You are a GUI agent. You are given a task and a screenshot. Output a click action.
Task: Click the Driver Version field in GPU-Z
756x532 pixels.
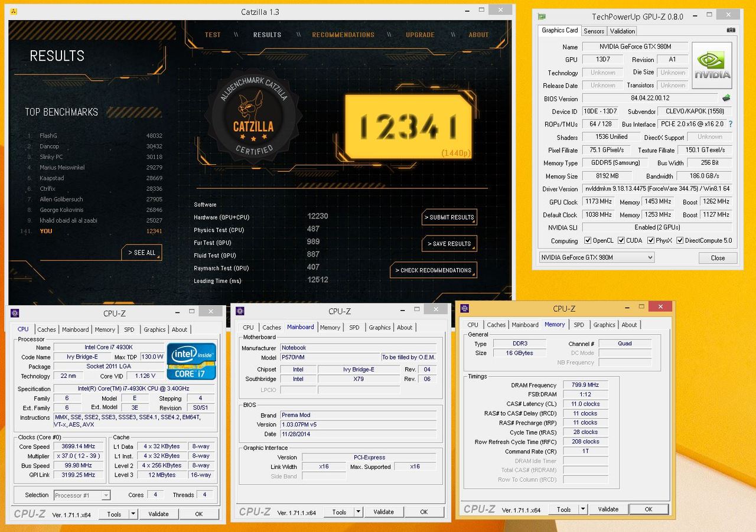[657, 189]
